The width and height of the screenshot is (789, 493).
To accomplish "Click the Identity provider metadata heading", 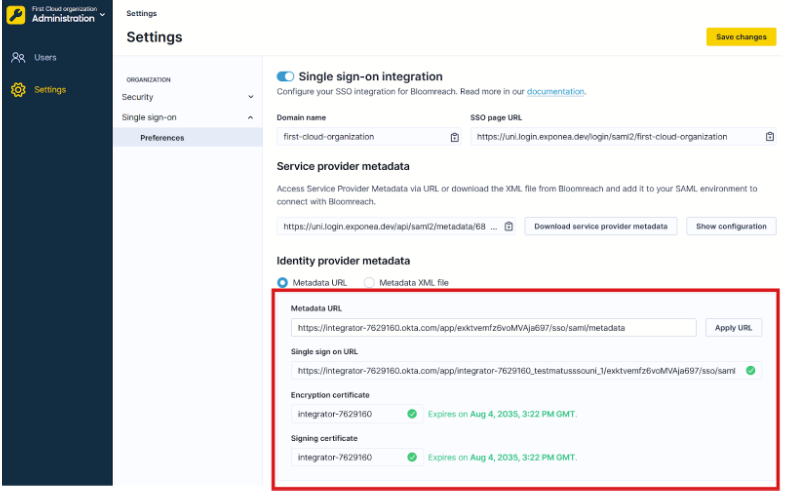I will 343,261.
